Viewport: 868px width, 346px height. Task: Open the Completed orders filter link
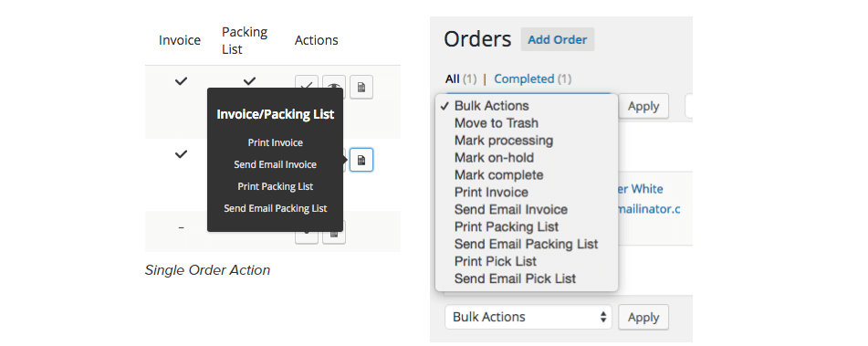pos(524,79)
